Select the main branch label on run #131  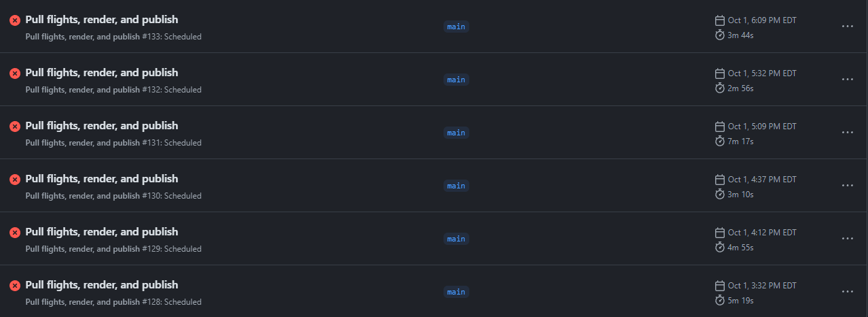click(456, 133)
